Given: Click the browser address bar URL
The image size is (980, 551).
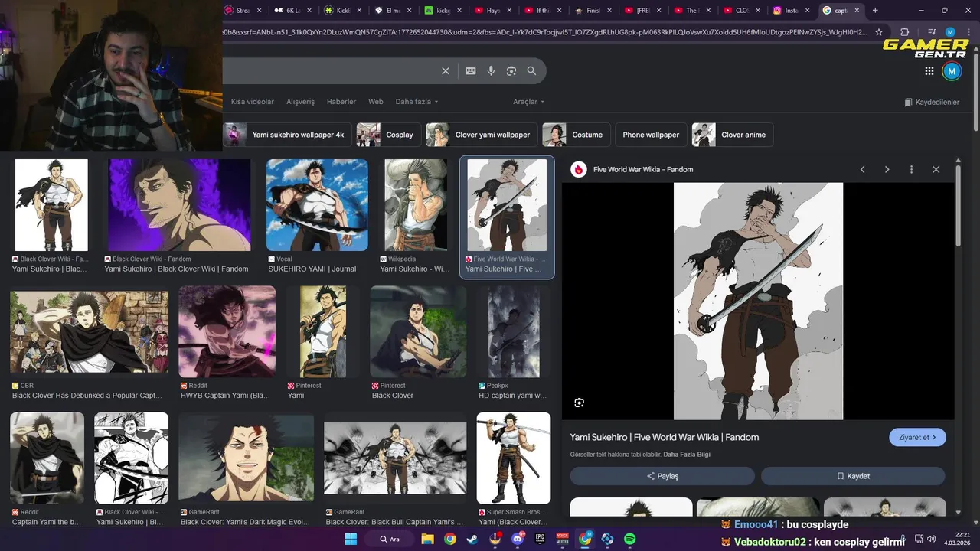Looking at the screenshot, I should pos(545,32).
